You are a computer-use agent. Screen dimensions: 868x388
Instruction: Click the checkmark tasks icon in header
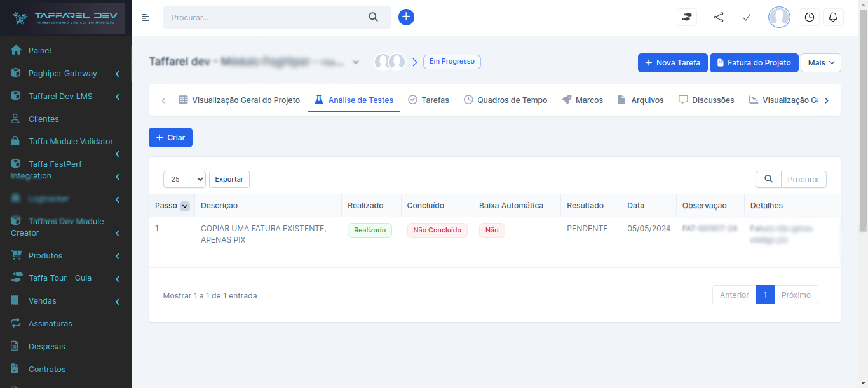pyautogui.click(x=747, y=18)
